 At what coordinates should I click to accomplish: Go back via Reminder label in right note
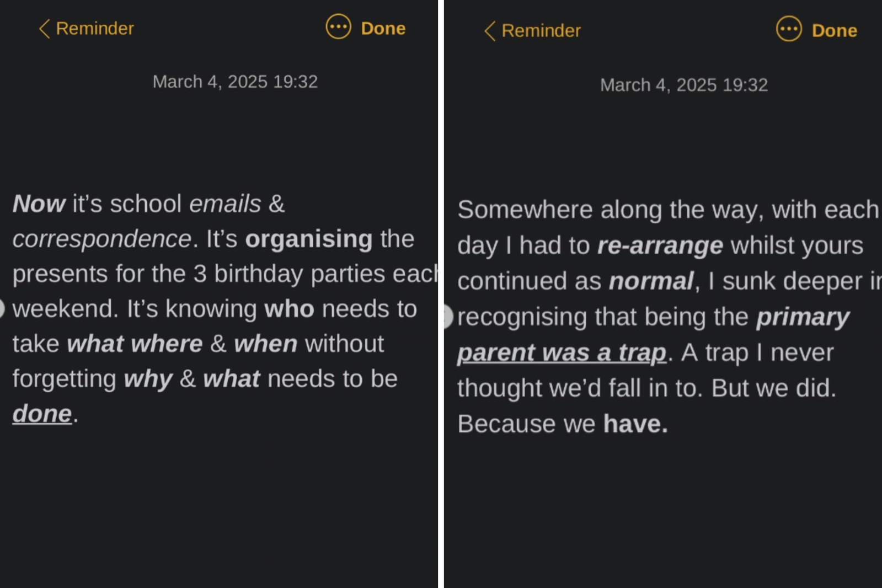coord(541,31)
